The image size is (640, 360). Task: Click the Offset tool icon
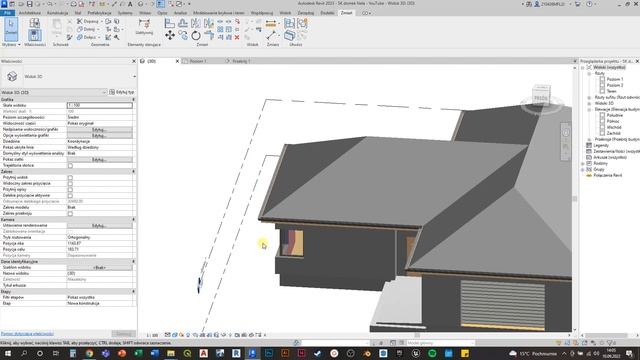(183, 23)
